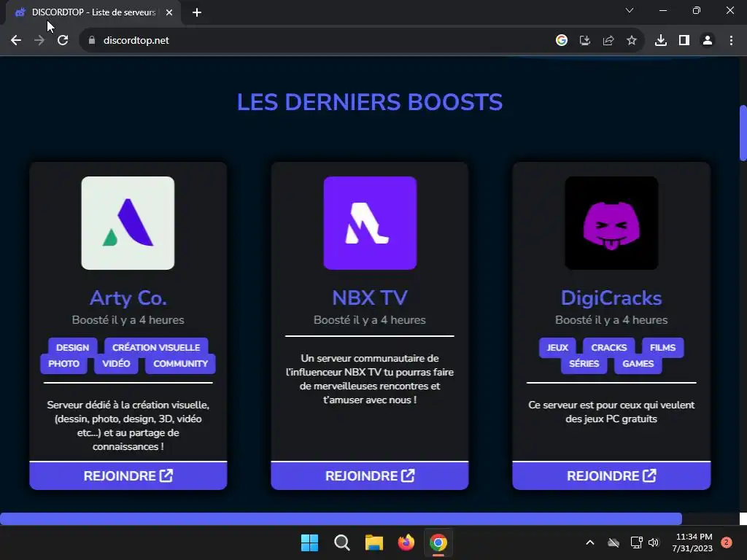Join DigiCracks with REJOINDRE button
The image size is (747, 560).
(x=611, y=475)
